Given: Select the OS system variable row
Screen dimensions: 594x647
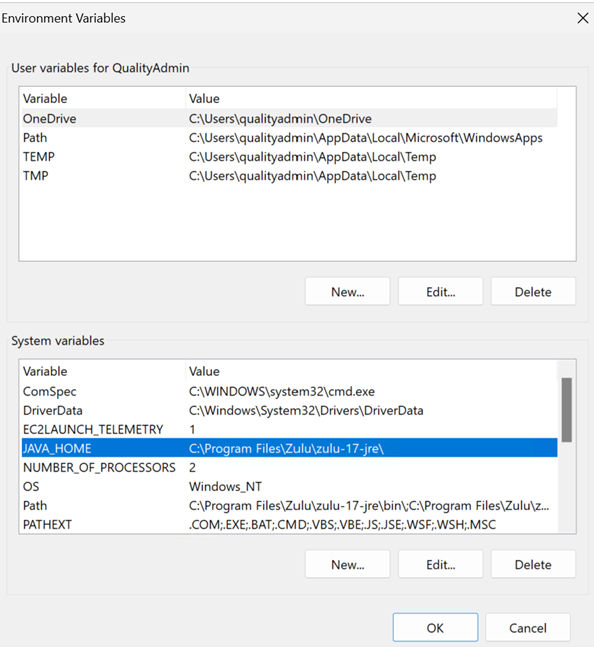Looking at the screenshot, I should (289, 486).
